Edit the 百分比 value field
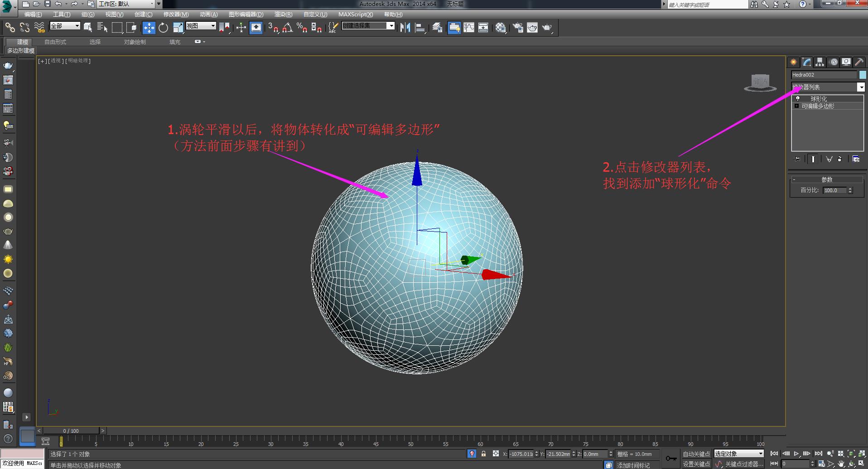Viewport: 868px width, 469px height. tap(834, 190)
